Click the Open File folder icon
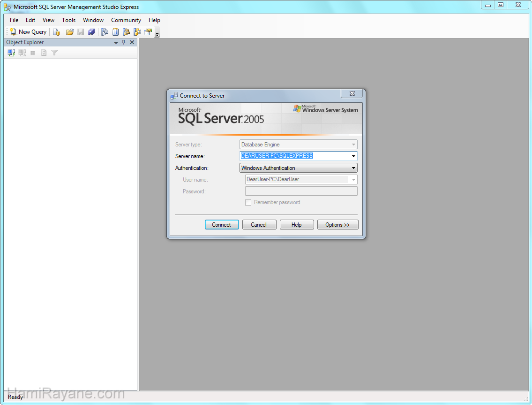The height and width of the screenshot is (405, 532). 70,32
